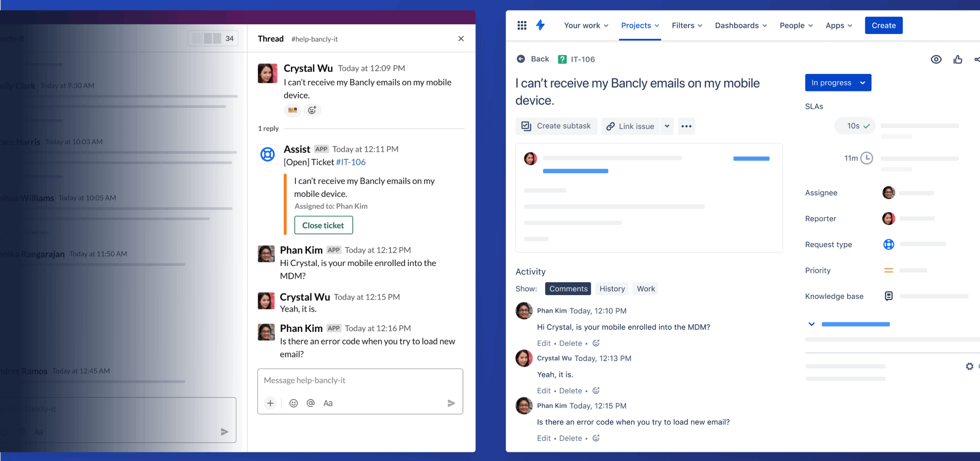
Task: Send the thread message with arrow icon
Action: (451, 403)
